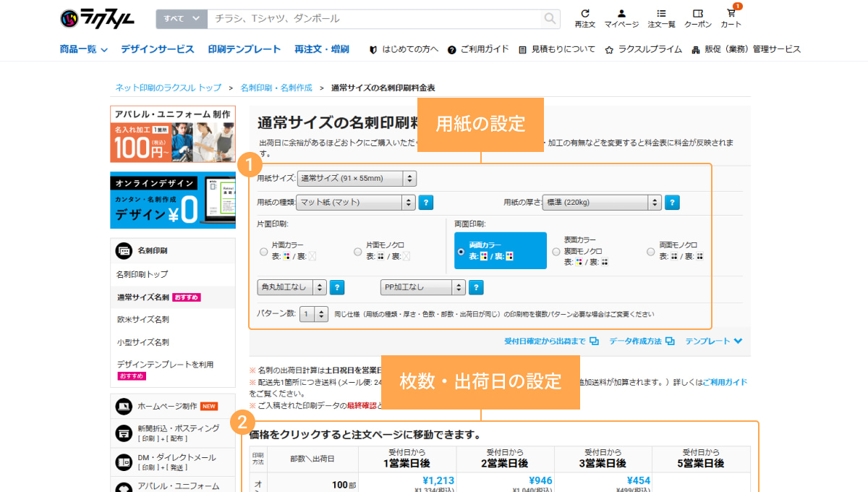Click デザインテンプレートを利用 sidebar link
Viewport: 868px width, 492px height.
(x=165, y=365)
